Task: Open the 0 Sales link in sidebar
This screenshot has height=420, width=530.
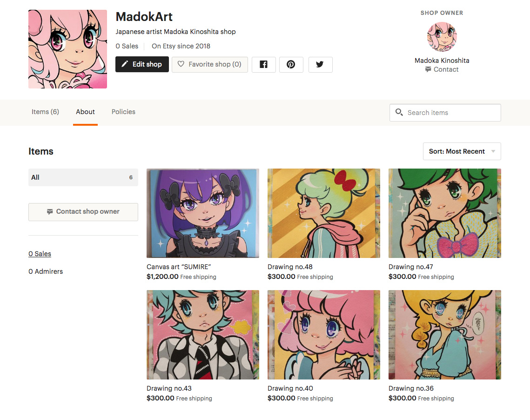Action: point(40,254)
